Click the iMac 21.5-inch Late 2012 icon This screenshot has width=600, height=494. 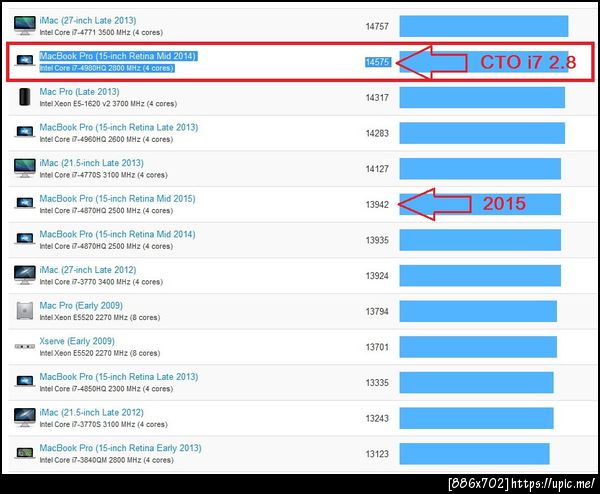point(24,417)
